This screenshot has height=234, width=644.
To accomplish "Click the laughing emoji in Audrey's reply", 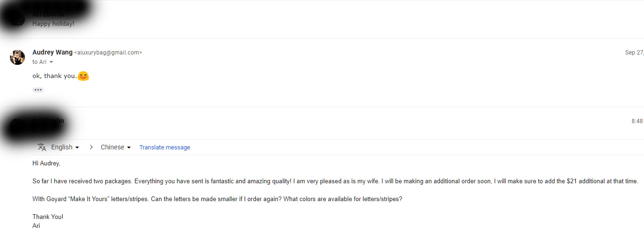I will pyautogui.click(x=83, y=76).
